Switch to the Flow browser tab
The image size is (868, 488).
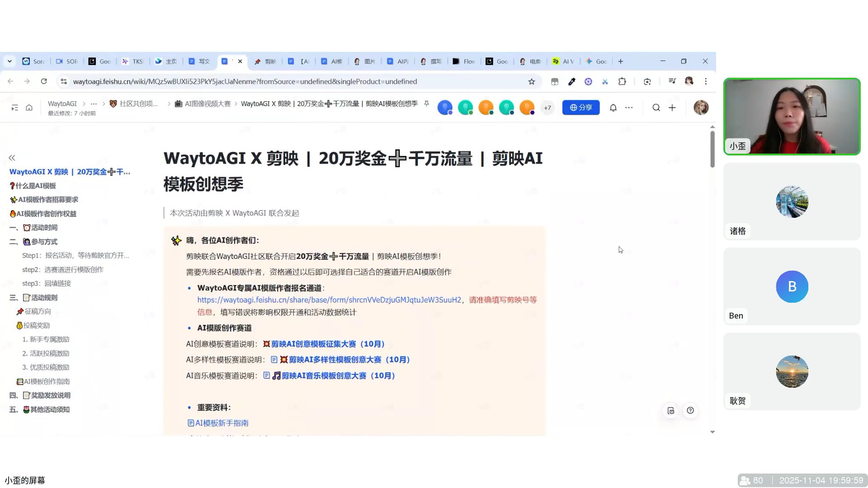pos(465,61)
